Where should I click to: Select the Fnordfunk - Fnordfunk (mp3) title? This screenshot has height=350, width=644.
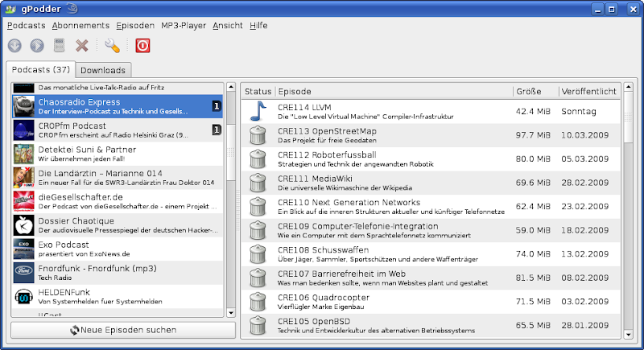tap(97, 269)
